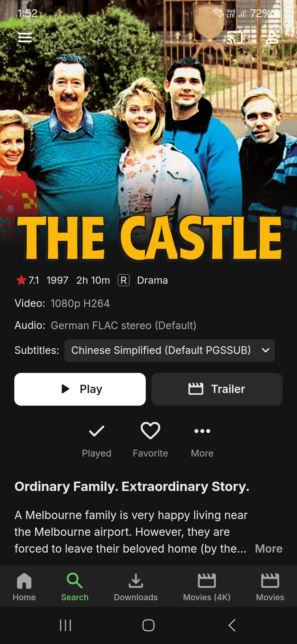The height and width of the screenshot is (644, 297).
Task: Tap the Android back navigation arrow
Action: (x=232, y=625)
